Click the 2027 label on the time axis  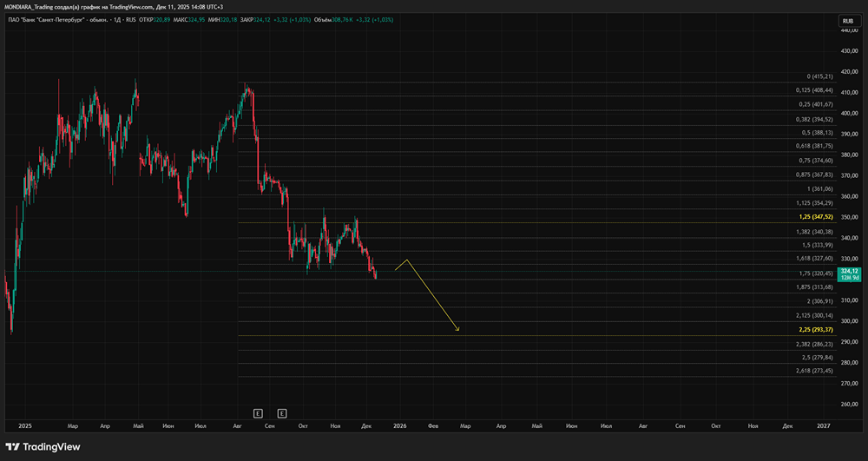tap(824, 426)
